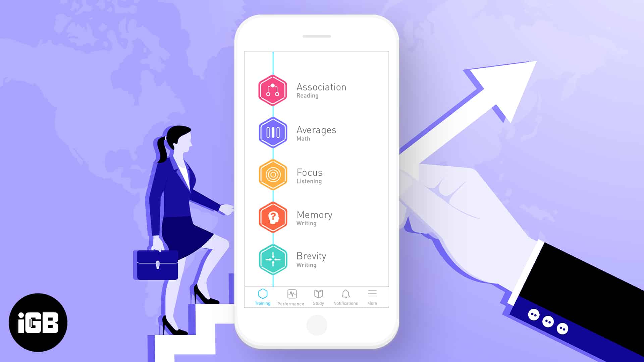
Task: Select the Memory Writing training icon
Action: click(x=272, y=217)
